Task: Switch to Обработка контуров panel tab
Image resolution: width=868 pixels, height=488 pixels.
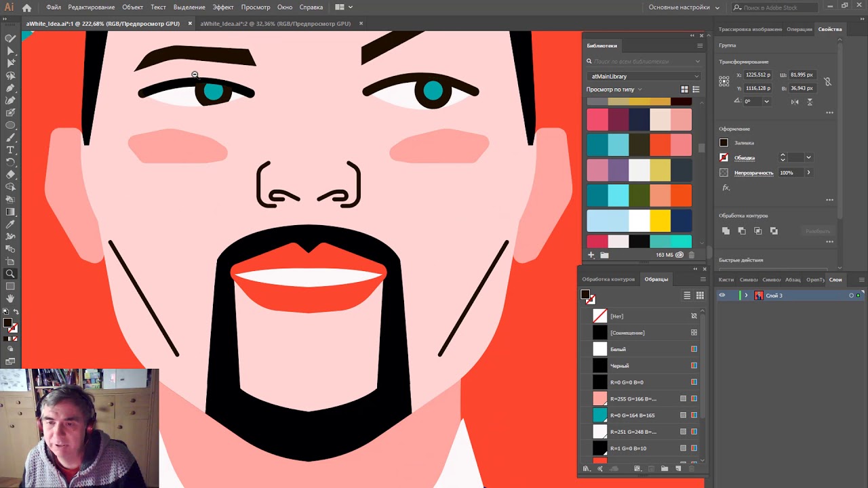Action: click(x=608, y=279)
